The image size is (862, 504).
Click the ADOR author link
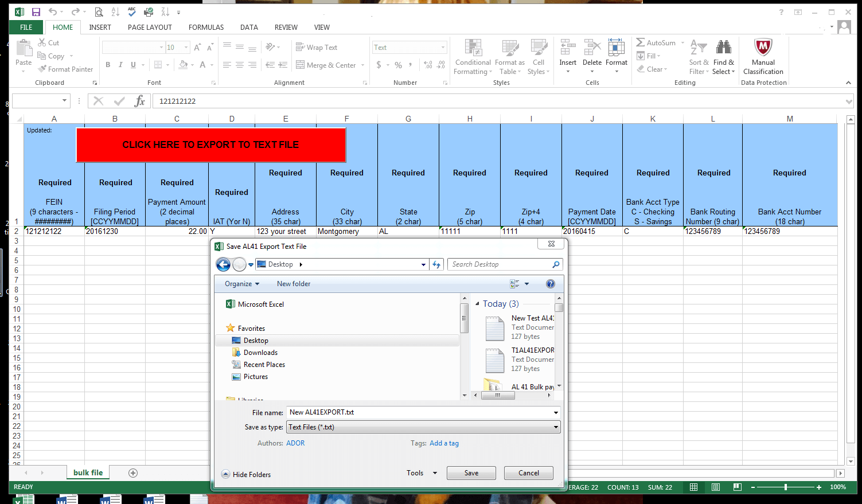pyautogui.click(x=295, y=443)
